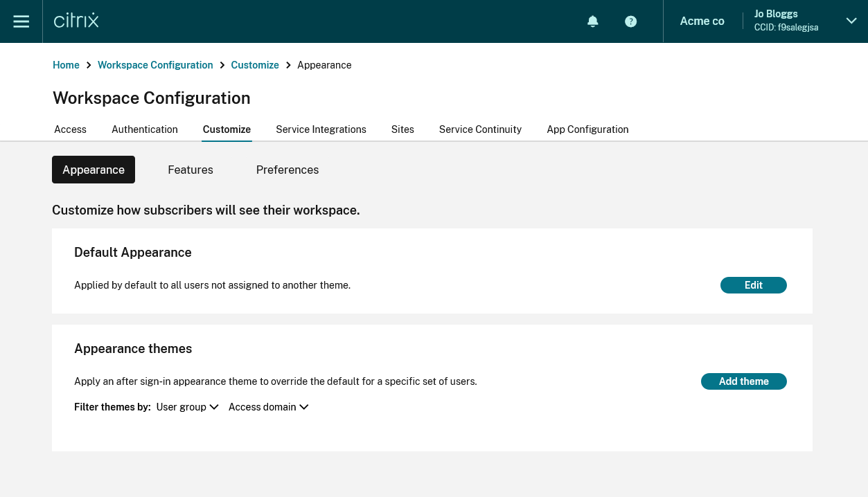Open Workspace Configuration breadcrumb link
The width and height of the screenshot is (868, 497).
(x=155, y=64)
